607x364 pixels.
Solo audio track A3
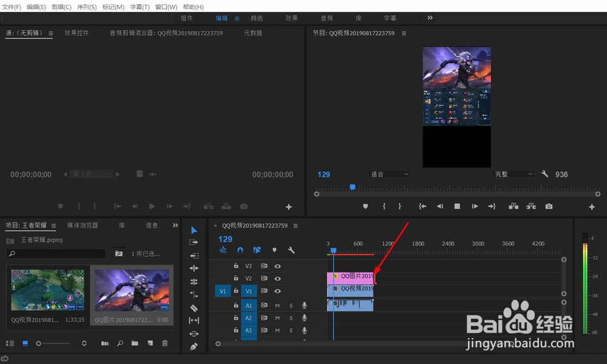click(291, 331)
